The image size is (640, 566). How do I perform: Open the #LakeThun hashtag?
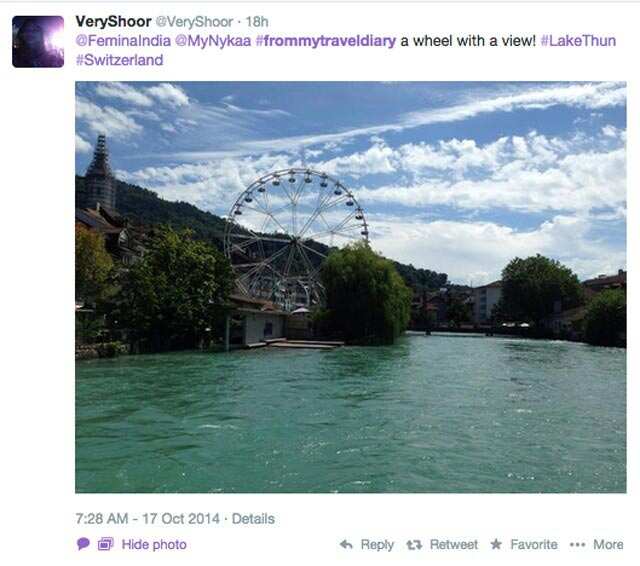[578, 40]
